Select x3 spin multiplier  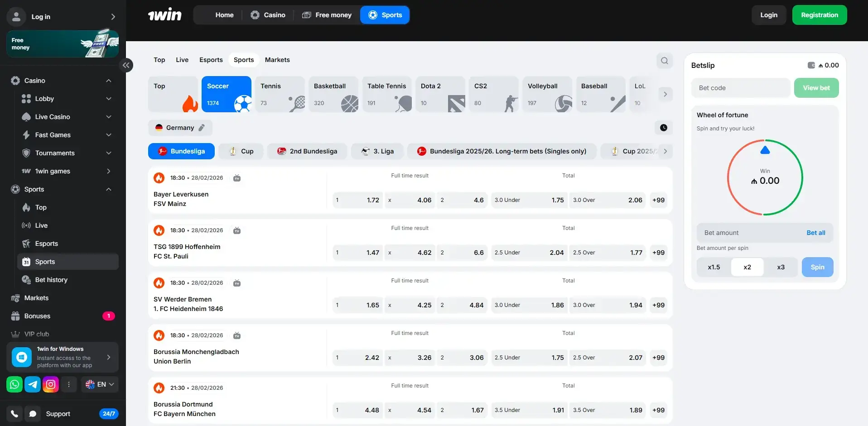781,267
